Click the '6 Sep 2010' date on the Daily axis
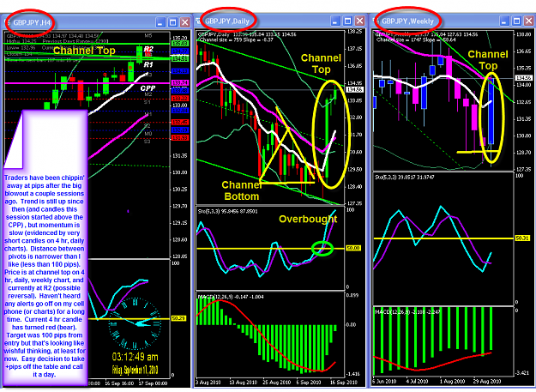The image size is (536, 392). click(x=309, y=382)
